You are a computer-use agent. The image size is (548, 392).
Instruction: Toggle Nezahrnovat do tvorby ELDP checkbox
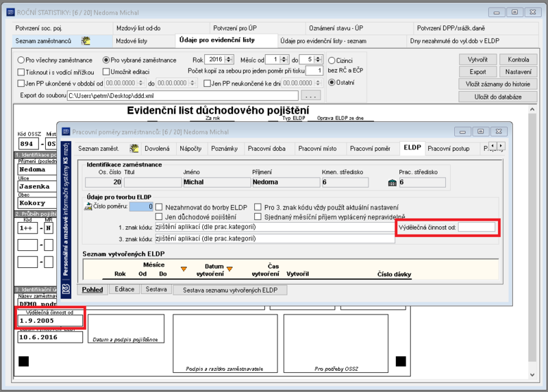pos(159,207)
